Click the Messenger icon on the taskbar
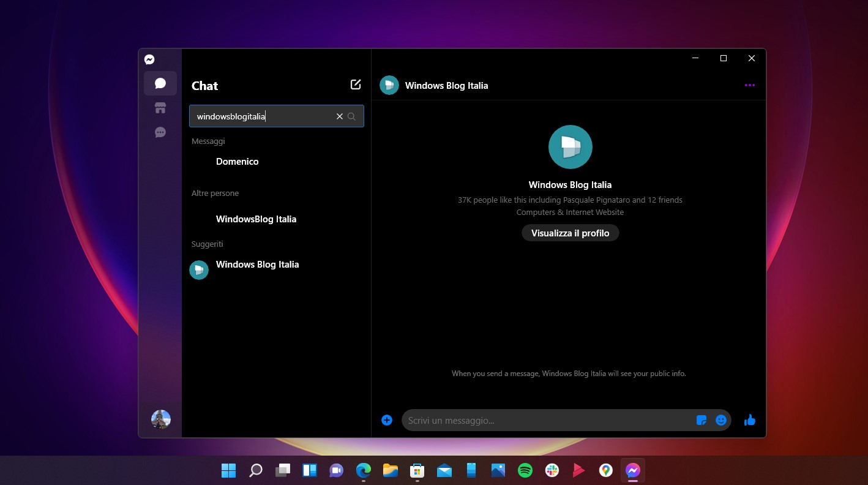The width and height of the screenshot is (868, 485). point(633,470)
